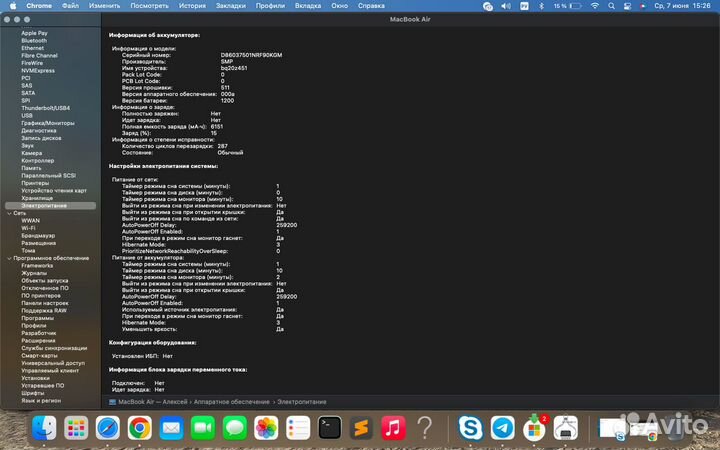
Task: Open Skype from the Dock
Action: 471,428
